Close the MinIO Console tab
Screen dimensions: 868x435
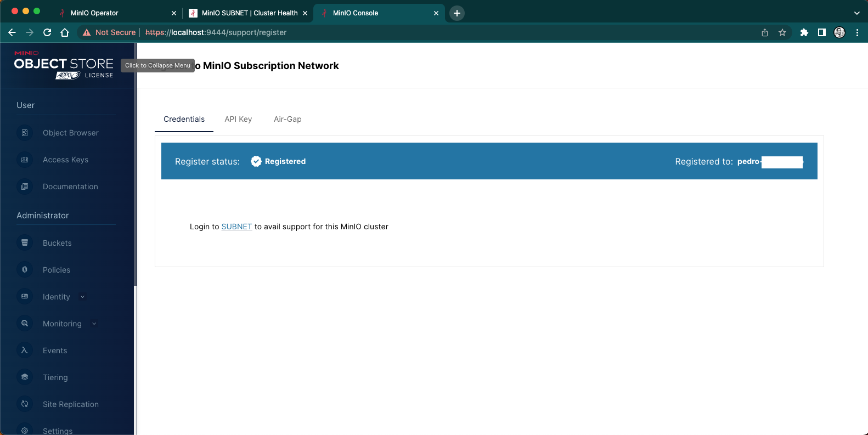tap(436, 13)
